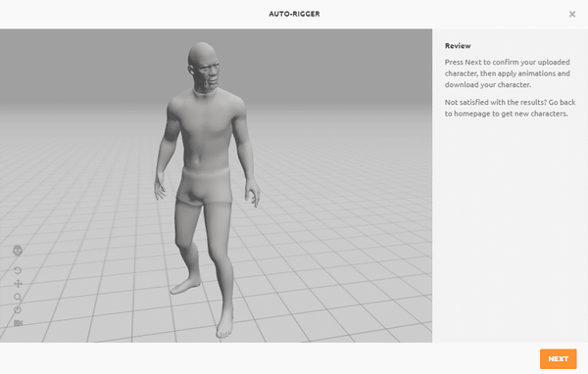Select the zoom magnifier tool
The height and width of the screenshot is (374, 588).
(18, 298)
